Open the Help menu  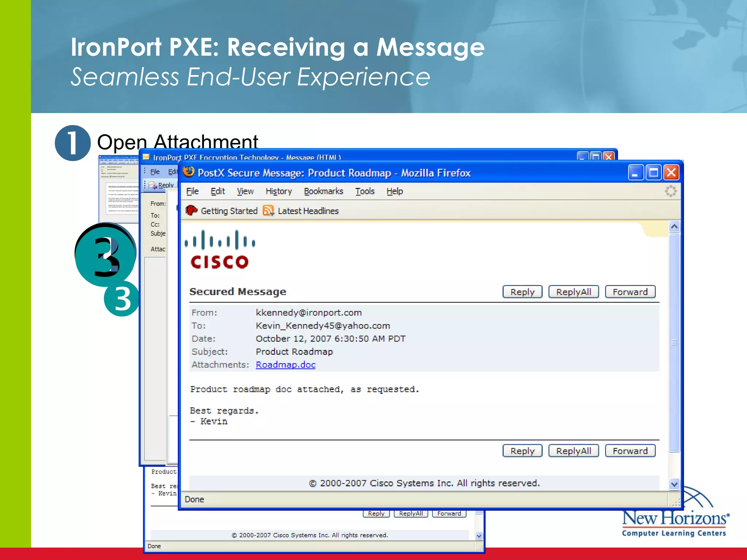pyautogui.click(x=395, y=191)
